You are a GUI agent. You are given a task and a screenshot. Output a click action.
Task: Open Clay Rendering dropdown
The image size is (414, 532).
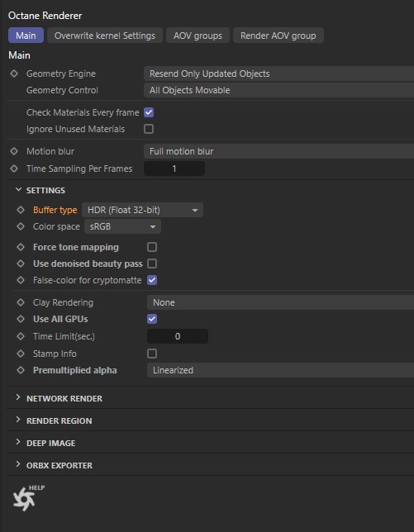tap(281, 302)
